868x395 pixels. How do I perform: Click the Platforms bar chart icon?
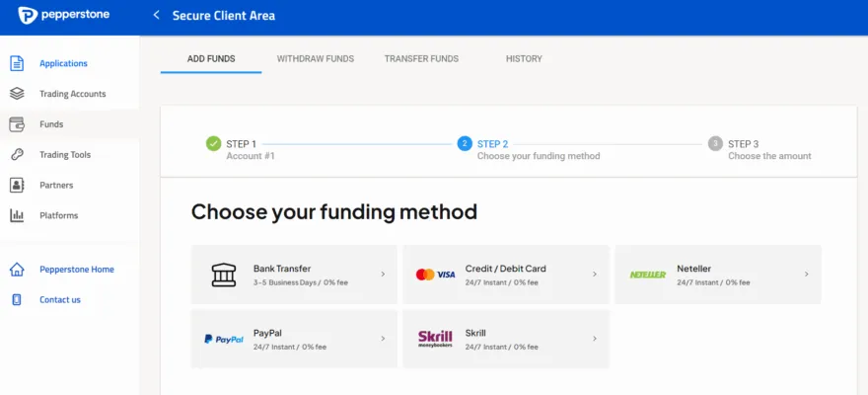[x=17, y=215]
